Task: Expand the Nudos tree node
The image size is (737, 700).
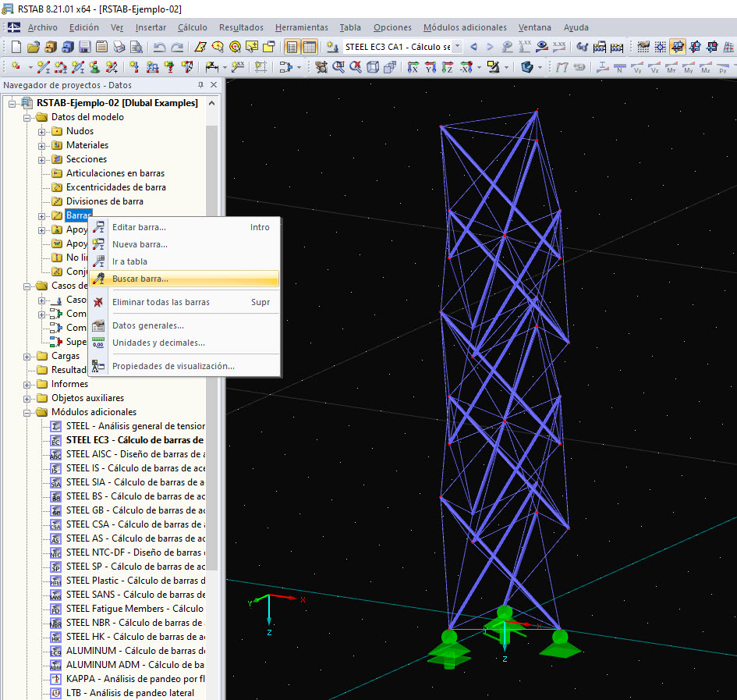Action: pyautogui.click(x=42, y=131)
